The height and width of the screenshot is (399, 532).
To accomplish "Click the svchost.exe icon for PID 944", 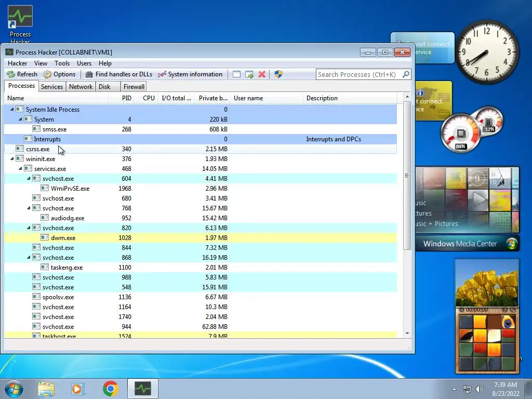I will [36, 326].
